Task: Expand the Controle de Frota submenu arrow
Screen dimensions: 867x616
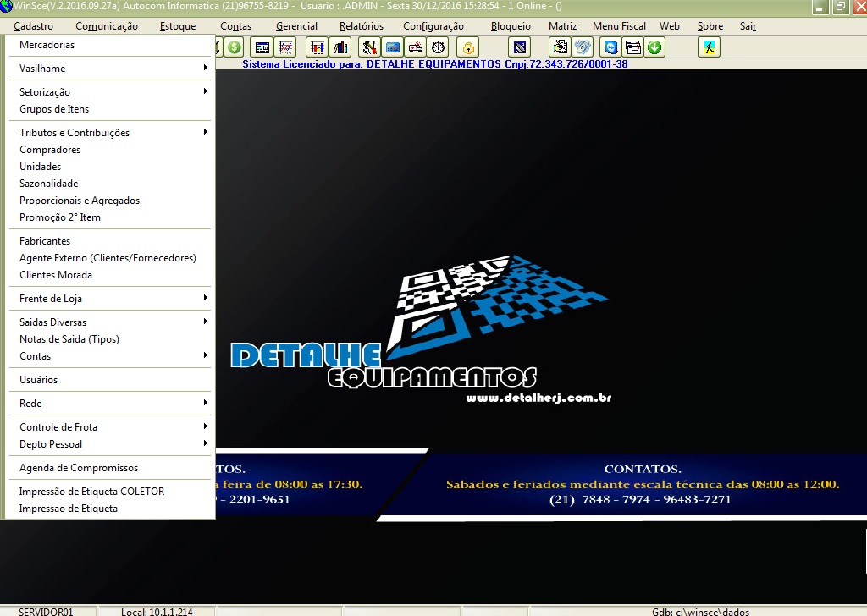Action: 205,426
